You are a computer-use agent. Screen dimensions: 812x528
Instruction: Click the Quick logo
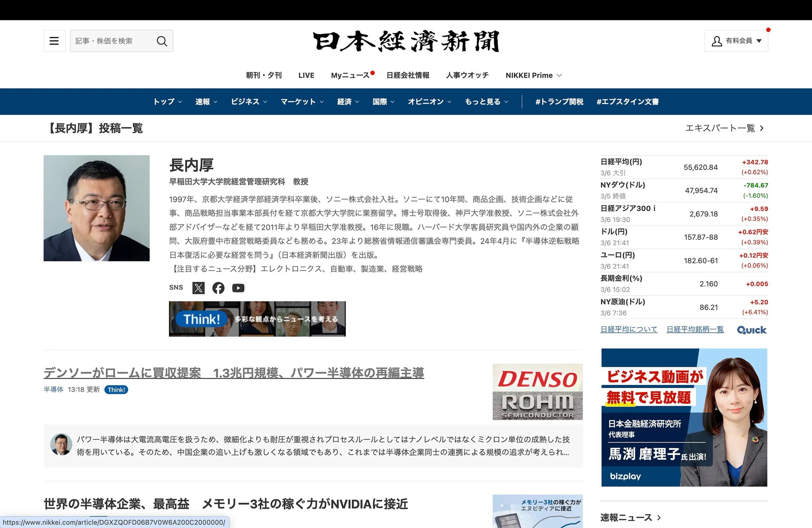[x=752, y=330]
